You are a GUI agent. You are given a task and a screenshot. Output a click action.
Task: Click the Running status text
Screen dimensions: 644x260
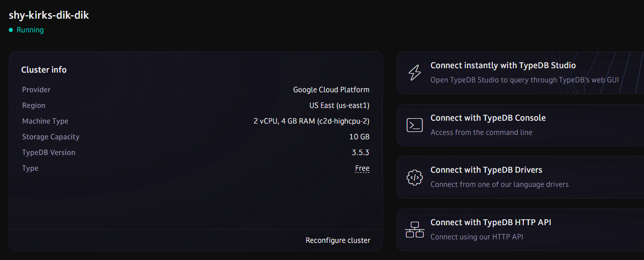click(30, 30)
